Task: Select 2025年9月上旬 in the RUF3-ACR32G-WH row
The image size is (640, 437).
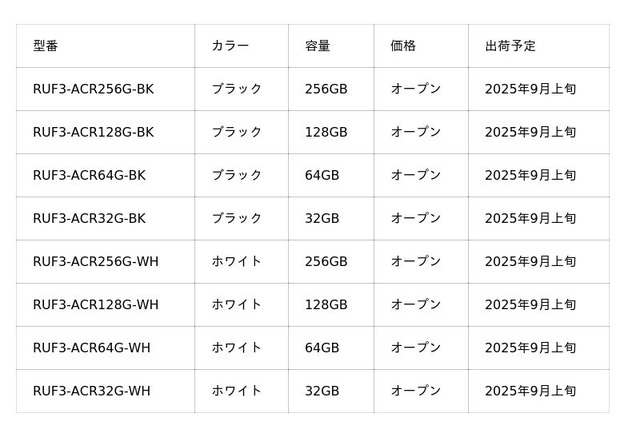Action: pos(531,391)
